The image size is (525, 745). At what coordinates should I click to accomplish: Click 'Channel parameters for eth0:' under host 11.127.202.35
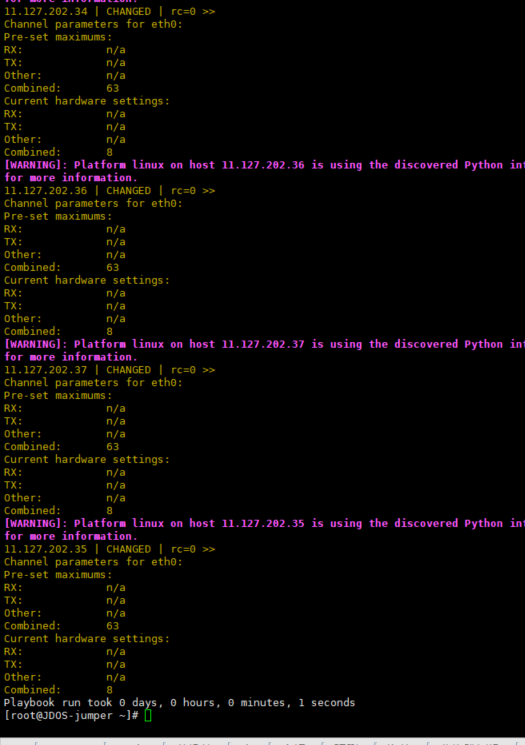tap(93, 562)
